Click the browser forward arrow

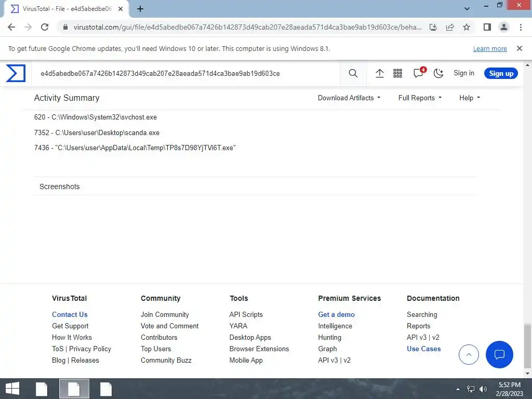point(28,27)
